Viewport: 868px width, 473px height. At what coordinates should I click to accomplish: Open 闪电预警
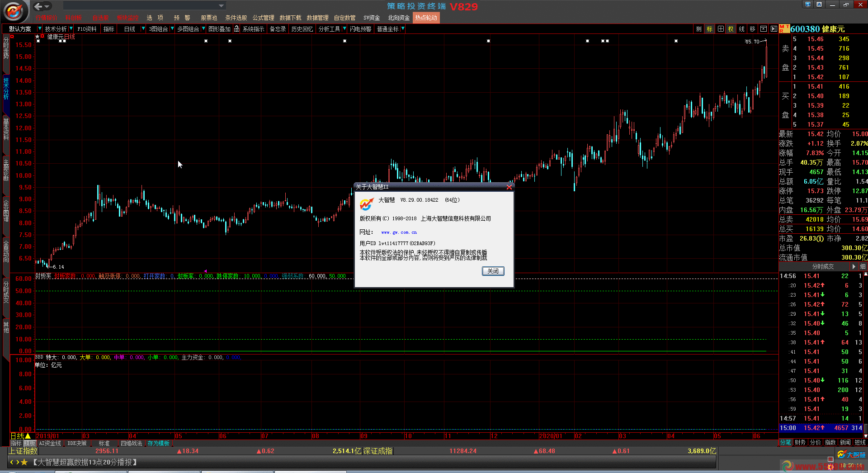click(360, 29)
